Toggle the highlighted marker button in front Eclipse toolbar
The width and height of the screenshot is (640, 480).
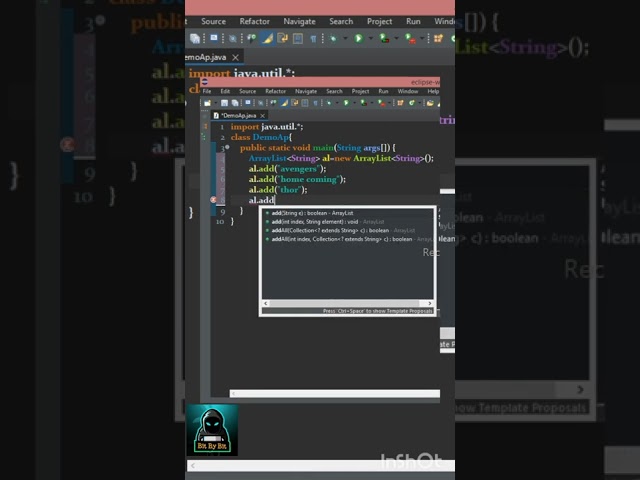click(284, 103)
